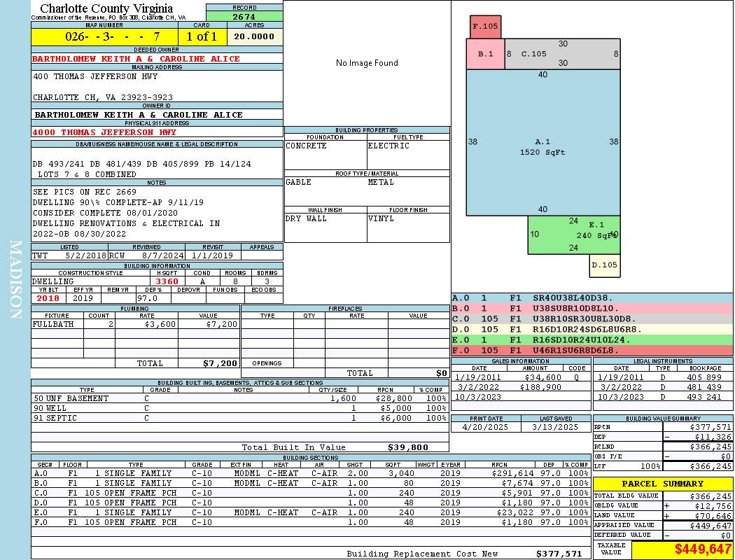Click the 50 UNF BASEMENT built-in row
Viewport: 735px width, 560px height.
(239, 398)
